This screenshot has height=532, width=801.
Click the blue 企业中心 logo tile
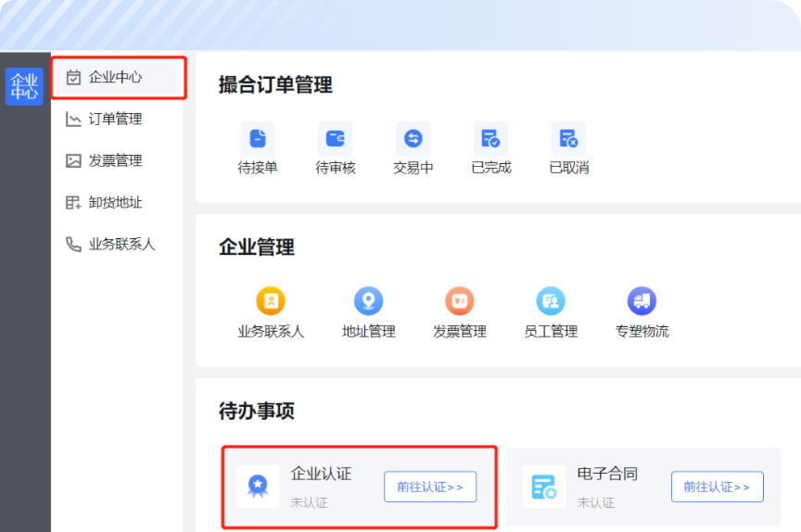point(24,86)
